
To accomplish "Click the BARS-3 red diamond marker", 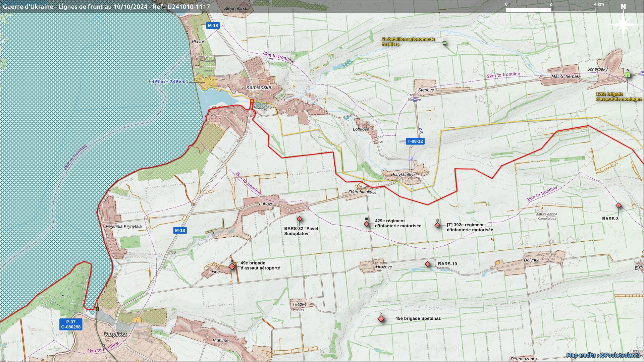I will point(619,205).
